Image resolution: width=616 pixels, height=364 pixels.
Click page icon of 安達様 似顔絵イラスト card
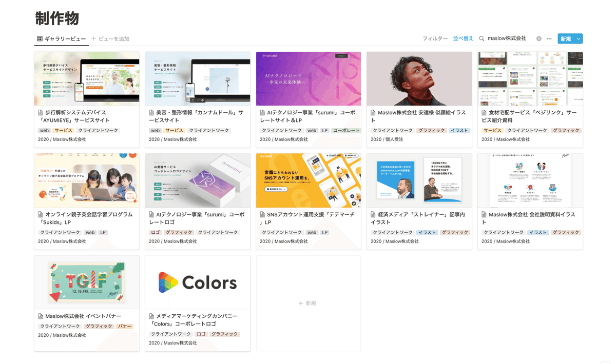(x=374, y=112)
